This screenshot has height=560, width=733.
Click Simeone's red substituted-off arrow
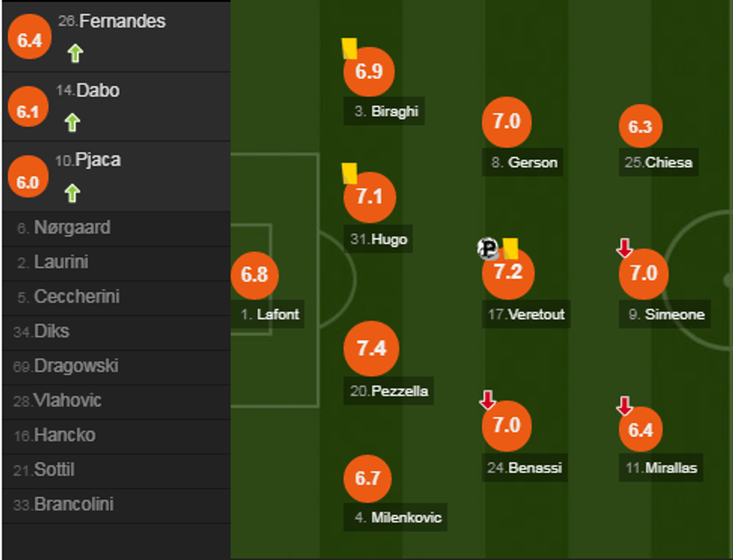pos(625,248)
